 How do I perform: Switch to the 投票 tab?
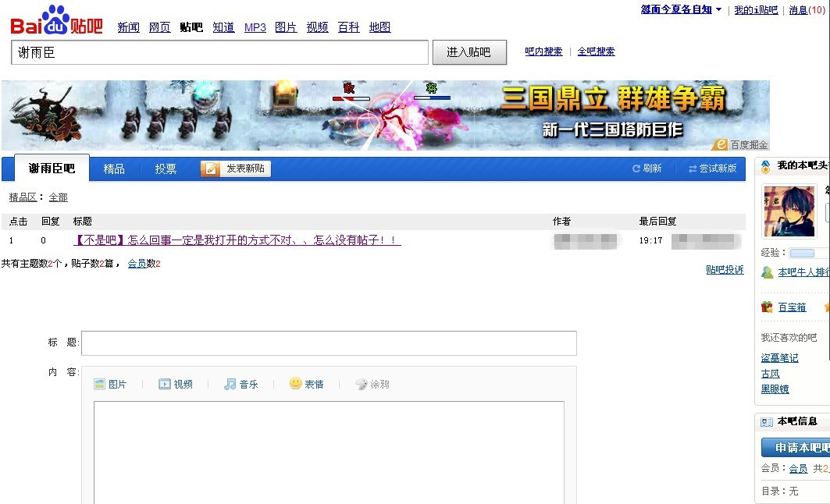[166, 169]
